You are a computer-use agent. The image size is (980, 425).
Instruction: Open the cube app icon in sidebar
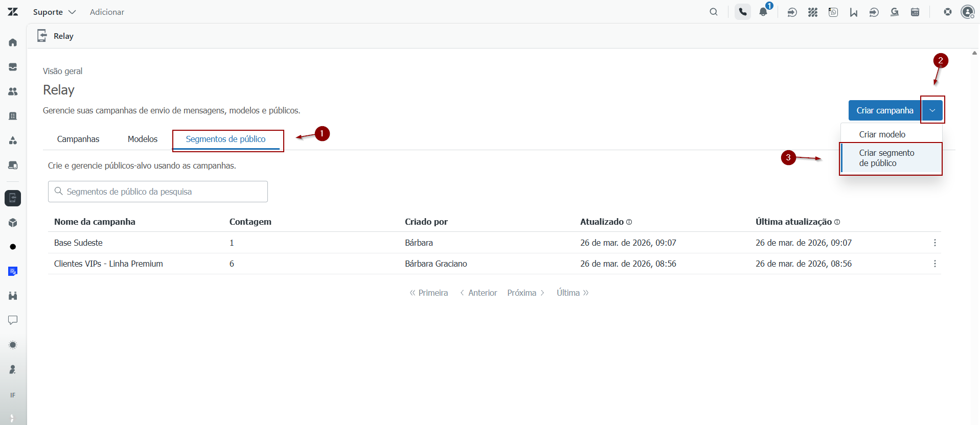(13, 223)
